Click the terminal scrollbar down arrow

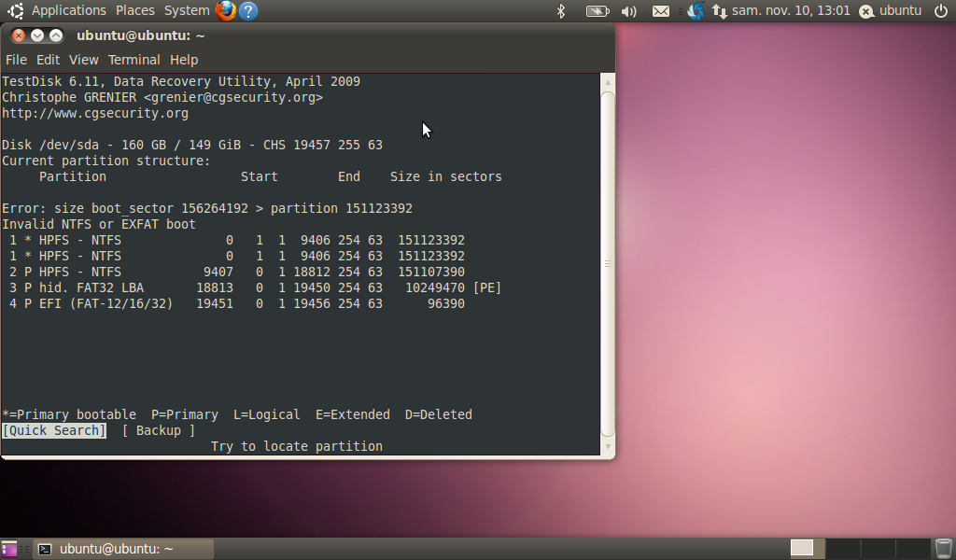point(607,447)
